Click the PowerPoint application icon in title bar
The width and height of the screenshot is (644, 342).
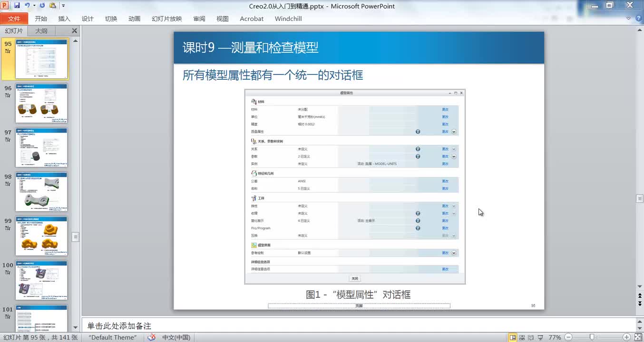click(x=5, y=6)
